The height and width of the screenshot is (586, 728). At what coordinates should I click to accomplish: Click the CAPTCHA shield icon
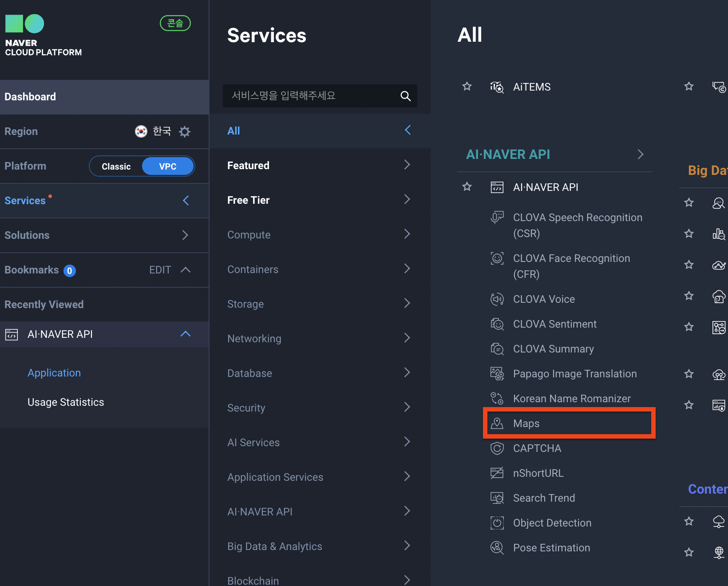[497, 448]
